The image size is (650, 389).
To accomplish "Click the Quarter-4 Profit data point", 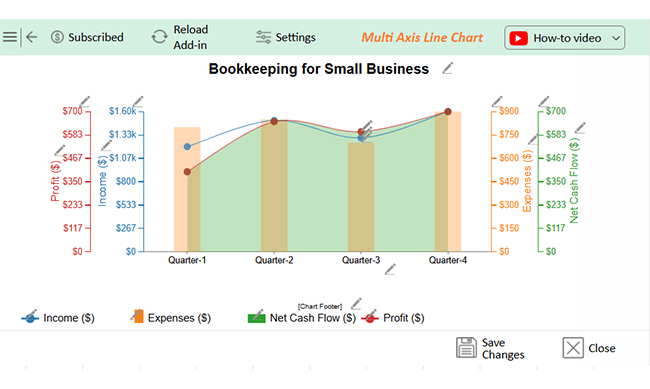I will coord(448,112).
